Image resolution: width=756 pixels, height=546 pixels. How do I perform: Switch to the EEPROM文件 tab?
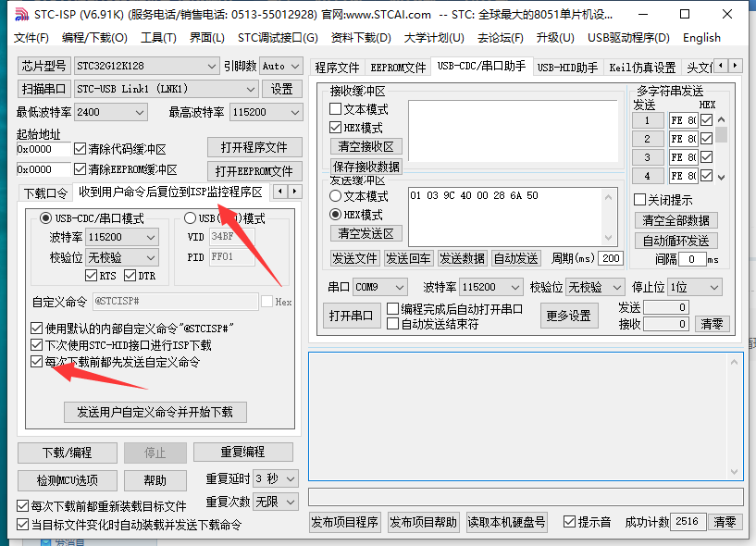(398, 68)
